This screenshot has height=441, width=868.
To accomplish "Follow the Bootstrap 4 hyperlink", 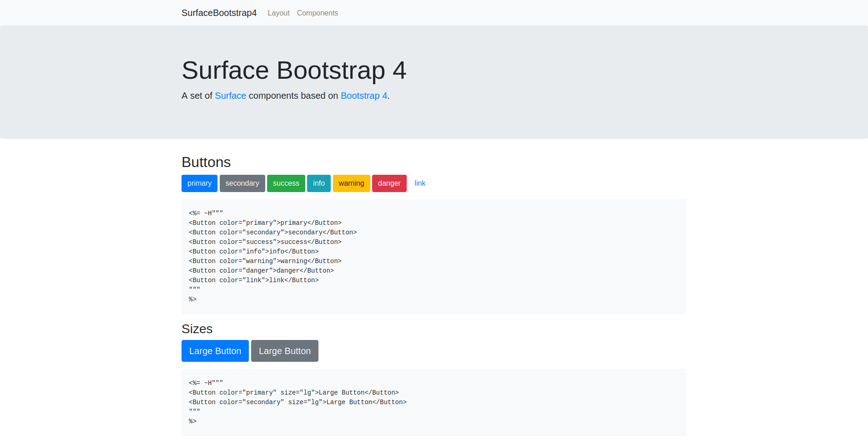I will 364,96.
